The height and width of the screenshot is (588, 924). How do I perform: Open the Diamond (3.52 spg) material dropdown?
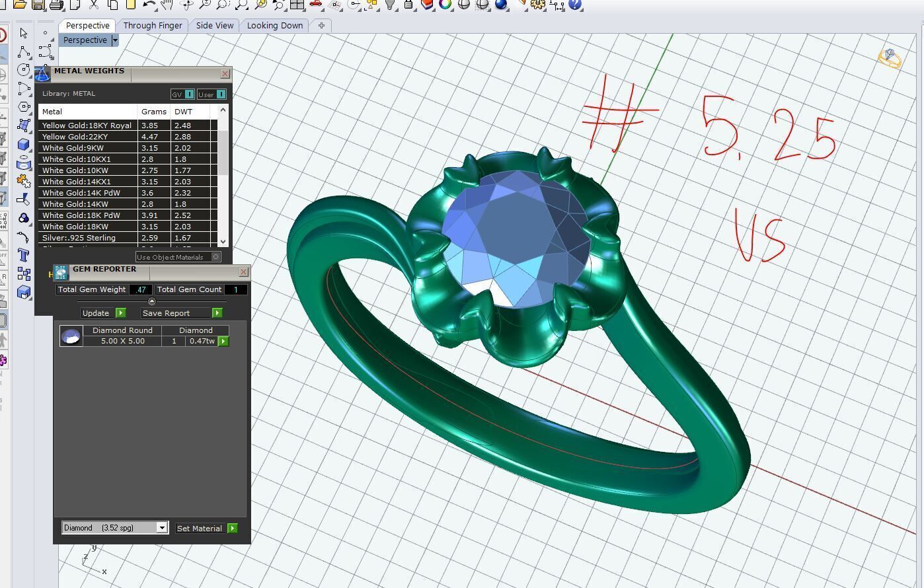pyautogui.click(x=115, y=528)
